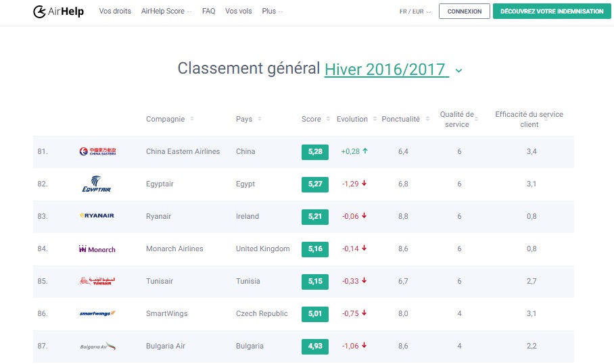The image size is (614, 364).
Task: Click the SmartWings logo
Action: 97,313
